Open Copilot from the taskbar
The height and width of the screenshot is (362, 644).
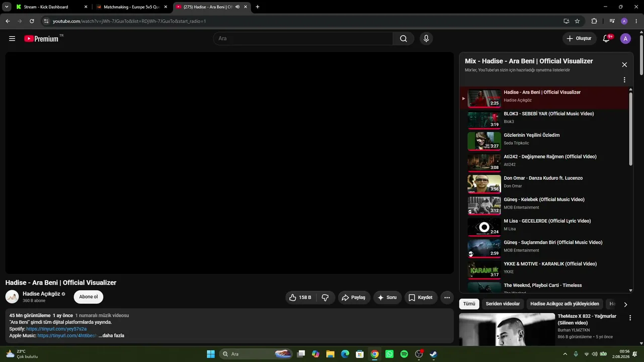pos(315,354)
